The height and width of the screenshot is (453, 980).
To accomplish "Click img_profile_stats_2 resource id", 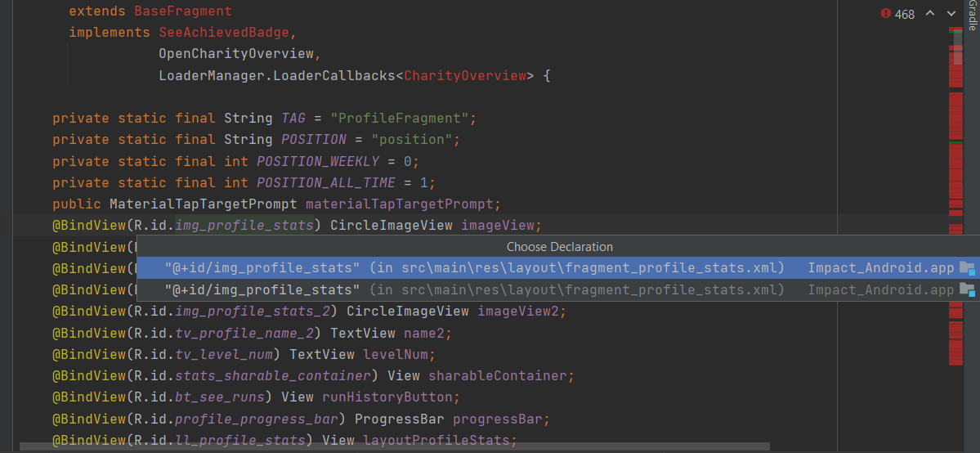I will [x=253, y=311].
